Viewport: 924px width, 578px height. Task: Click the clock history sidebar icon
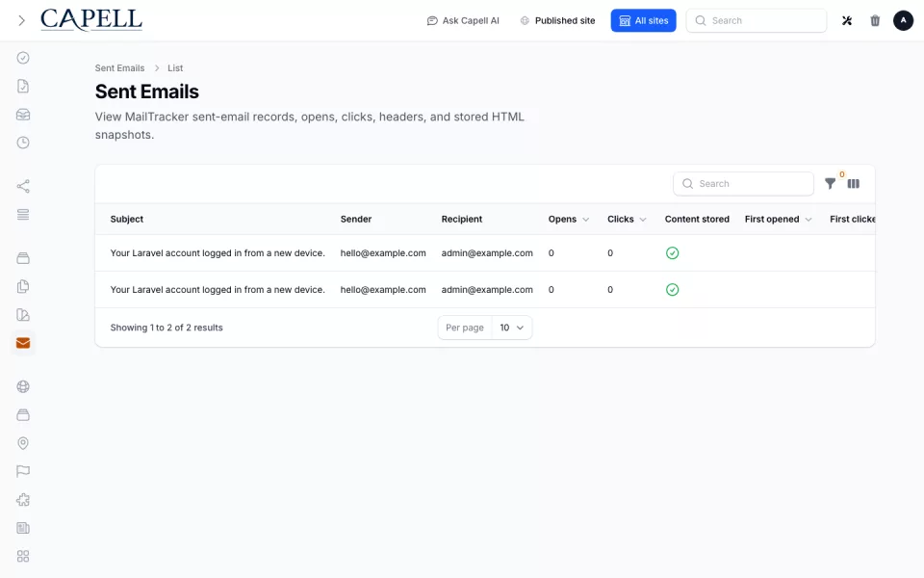pyautogui.click(x=23, y=143)
